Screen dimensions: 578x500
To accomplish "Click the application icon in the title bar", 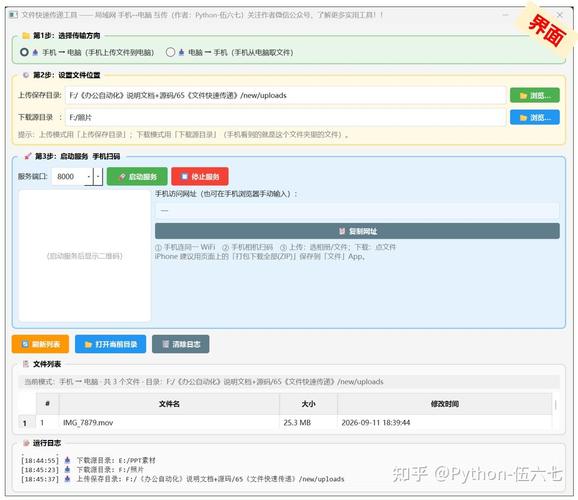I will click(13, 15).
